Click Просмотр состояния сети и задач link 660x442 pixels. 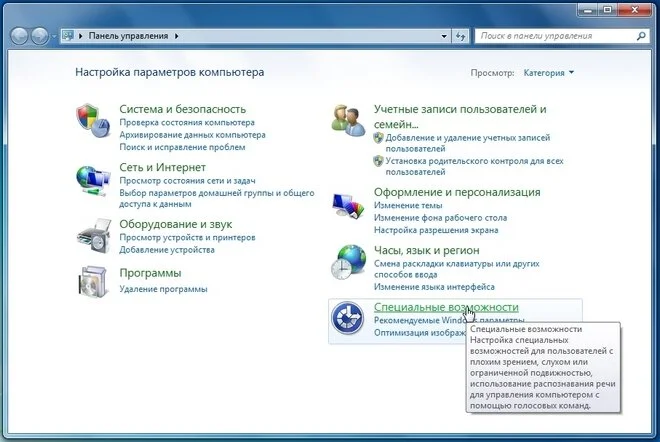[x=187, y=181]
